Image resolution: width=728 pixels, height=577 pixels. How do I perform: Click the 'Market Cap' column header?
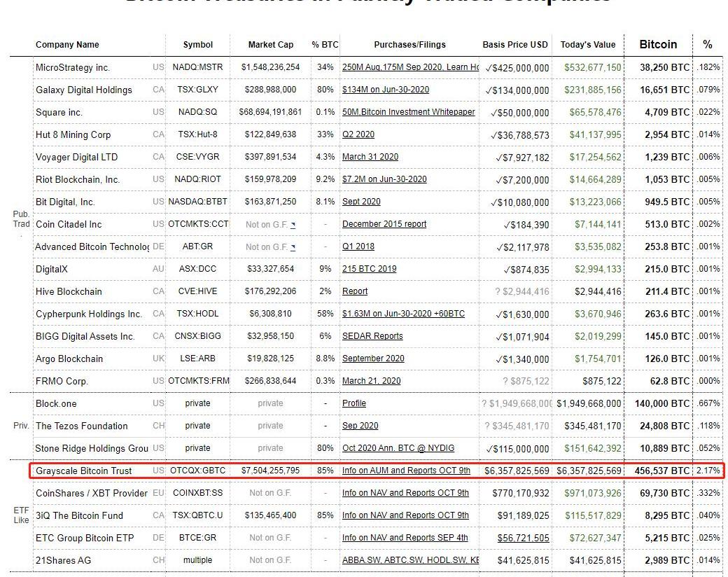pyautogui.click(x=271, y=45)
